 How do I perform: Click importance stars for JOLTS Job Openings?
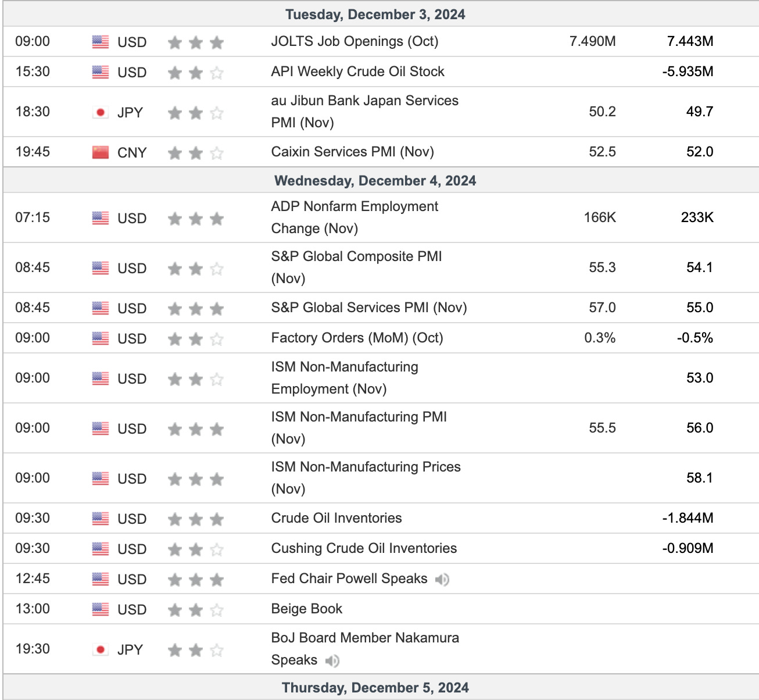click(196, 42)
